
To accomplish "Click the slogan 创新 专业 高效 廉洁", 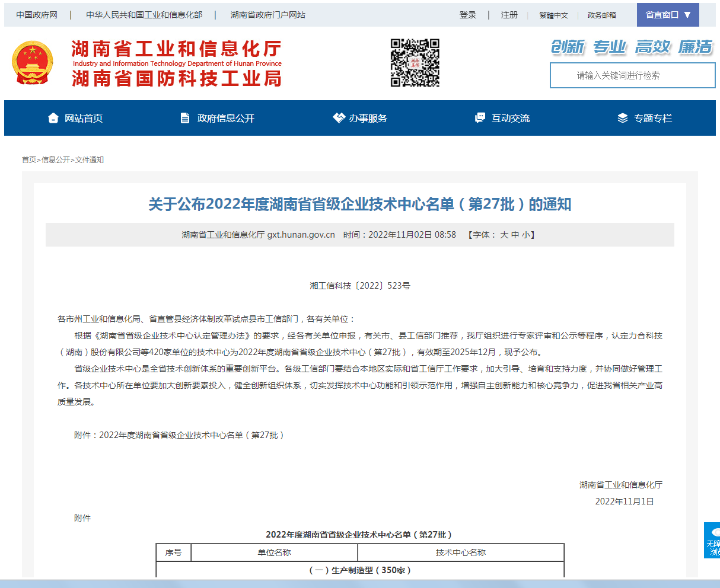I will 632,47.
